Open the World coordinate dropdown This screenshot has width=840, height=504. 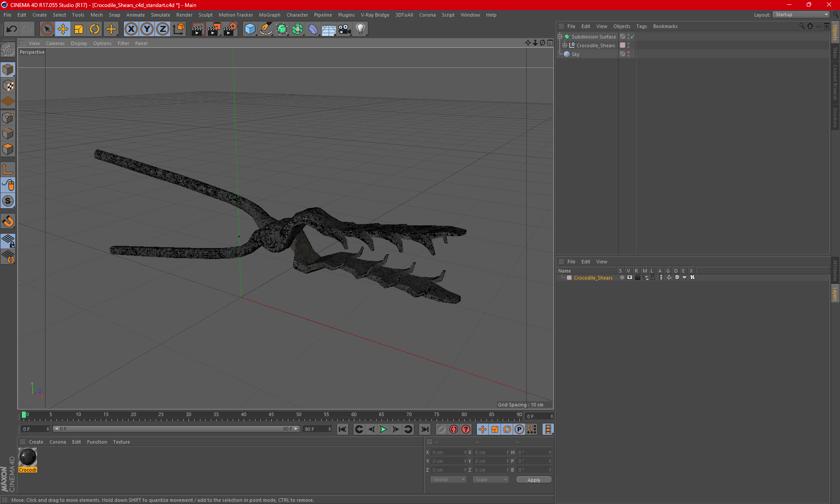click(x=448, y=479)
